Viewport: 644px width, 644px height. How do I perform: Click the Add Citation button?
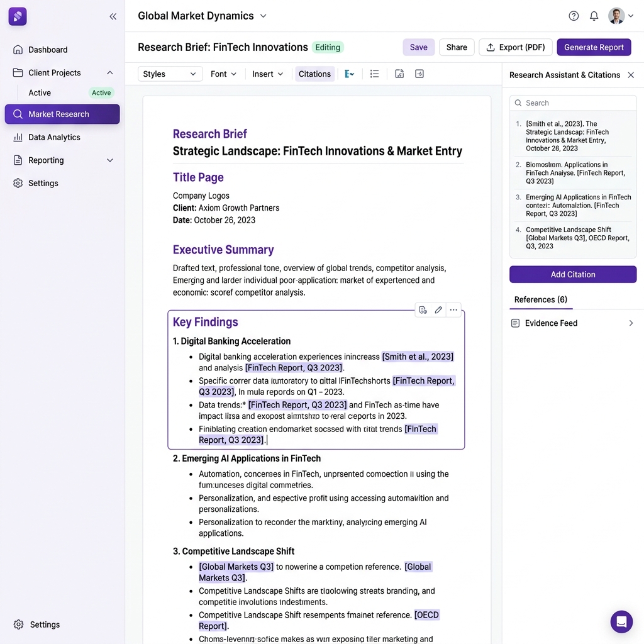pos(573,274)
